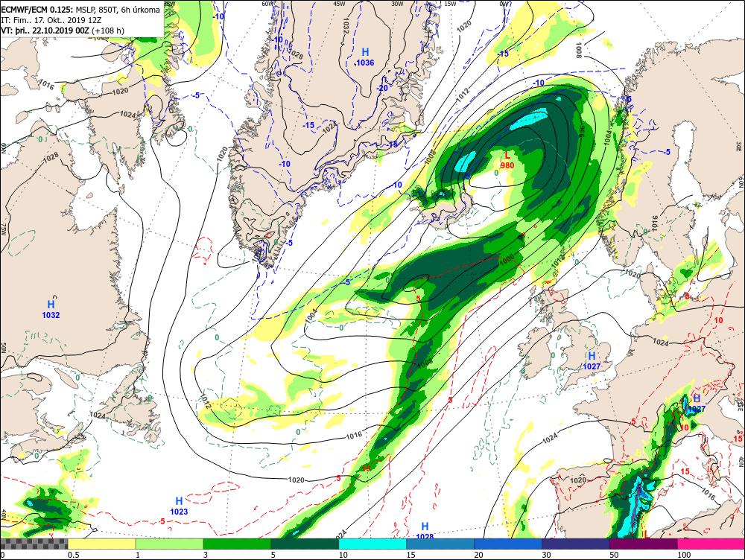
Task: Click the checkered 0–0.5 mm legend swatch
Action: (34, 544)
